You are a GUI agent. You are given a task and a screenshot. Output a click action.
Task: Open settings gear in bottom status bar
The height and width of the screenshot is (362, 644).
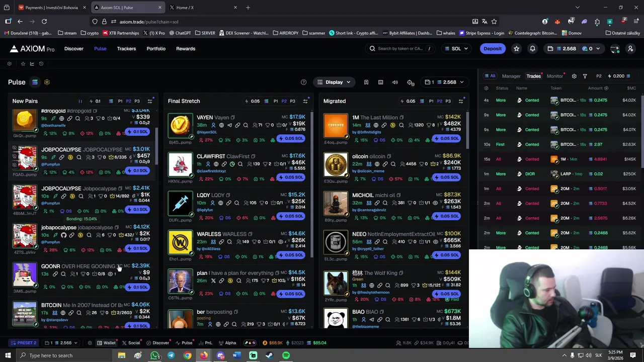click(x=90, y=343)
